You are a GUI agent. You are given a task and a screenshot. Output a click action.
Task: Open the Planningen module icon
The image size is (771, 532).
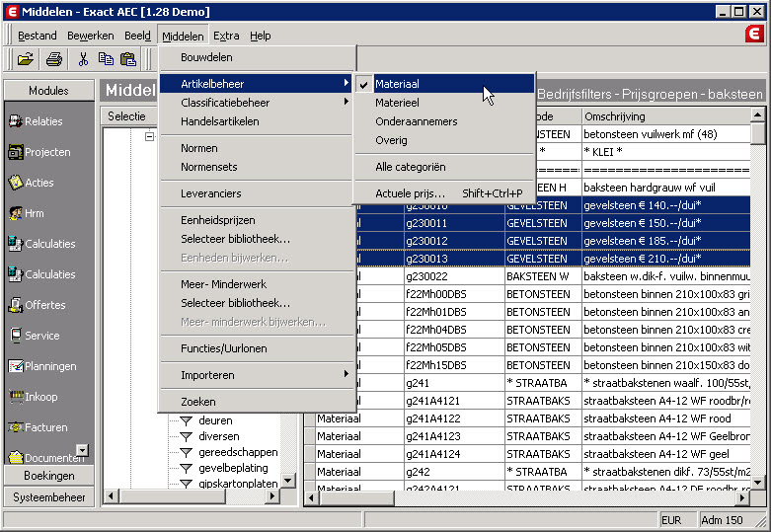15,366
